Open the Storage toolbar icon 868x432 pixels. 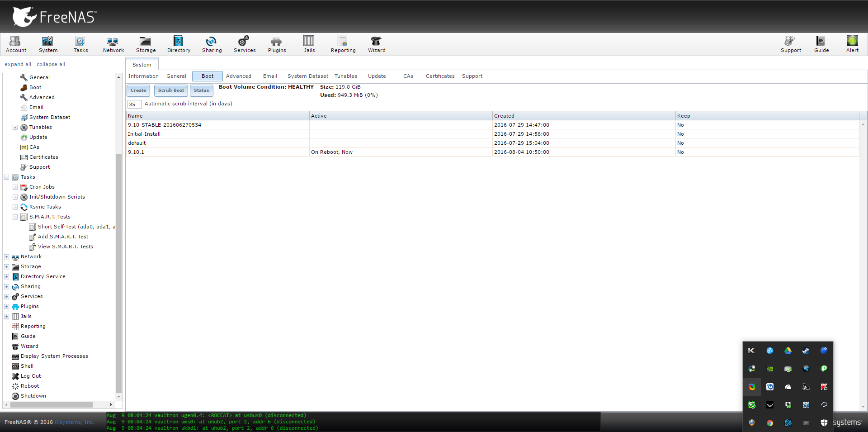click(x=146, y=44)
